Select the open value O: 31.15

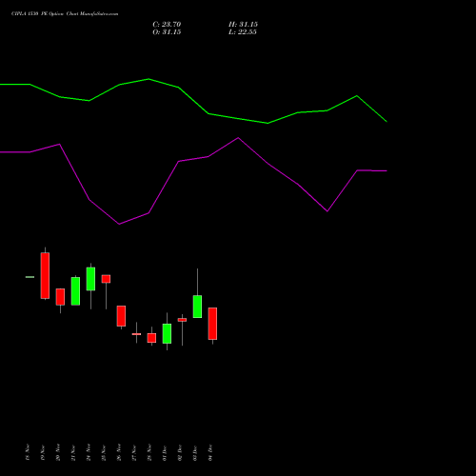point(167,32)
